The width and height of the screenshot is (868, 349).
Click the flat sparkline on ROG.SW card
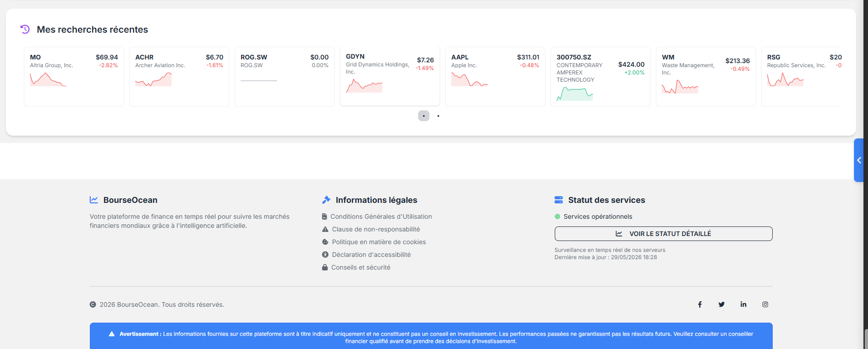click(259, 80)
